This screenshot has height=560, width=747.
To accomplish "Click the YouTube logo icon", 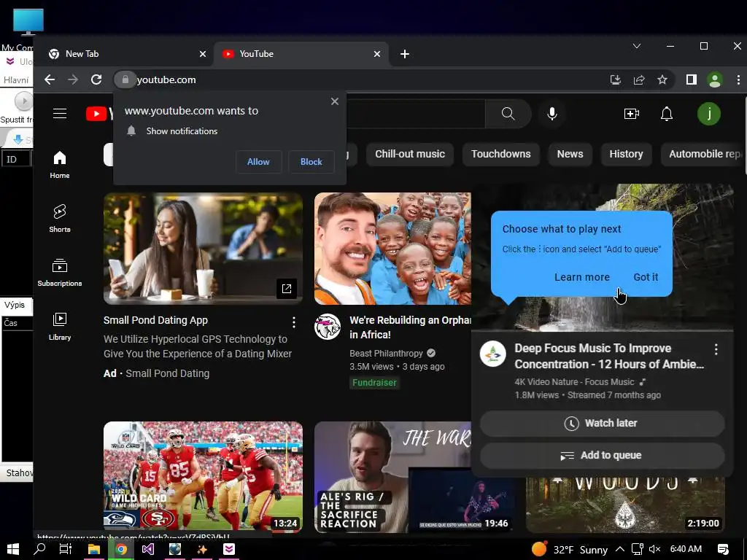I will pos(96,114).
